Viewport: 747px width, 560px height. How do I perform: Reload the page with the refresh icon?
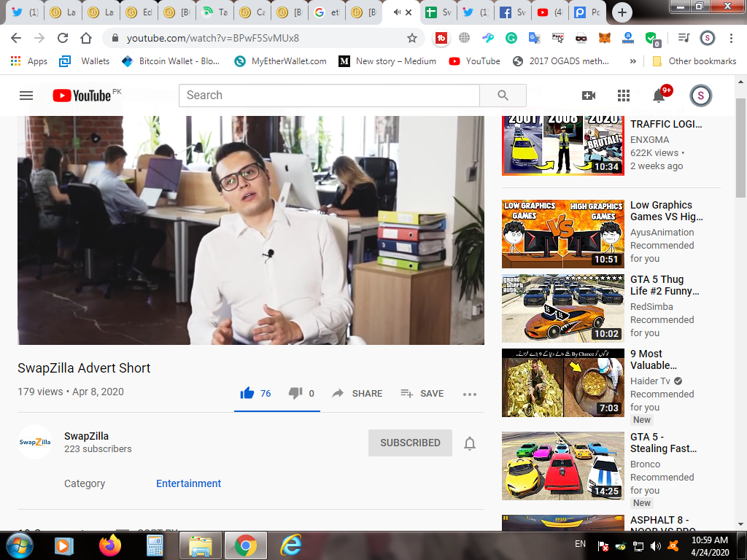tap(63, 38)
